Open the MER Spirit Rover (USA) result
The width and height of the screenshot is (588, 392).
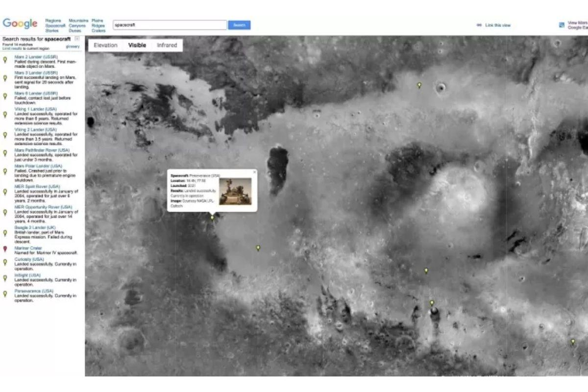[x=37, y=186]
